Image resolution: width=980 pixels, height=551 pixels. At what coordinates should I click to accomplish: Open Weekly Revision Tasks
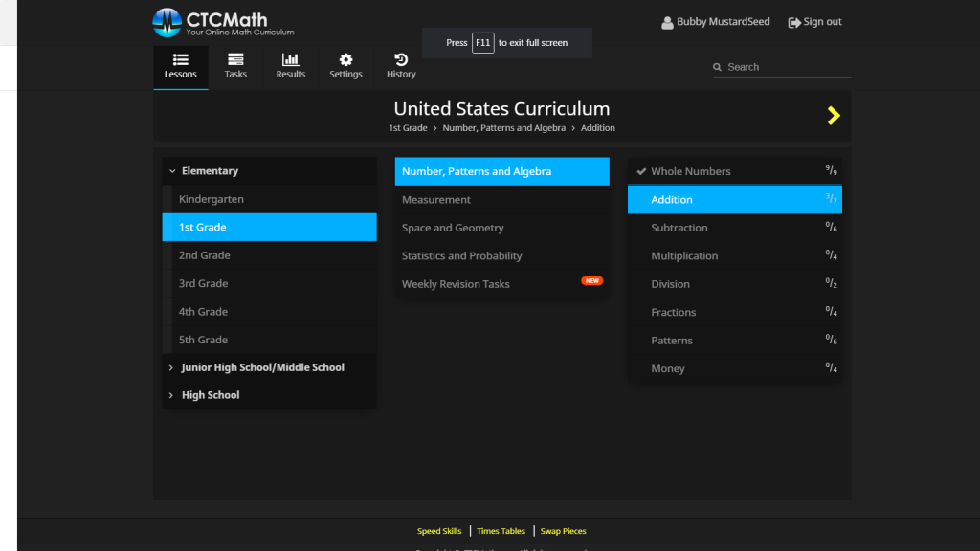pos(501,284)
